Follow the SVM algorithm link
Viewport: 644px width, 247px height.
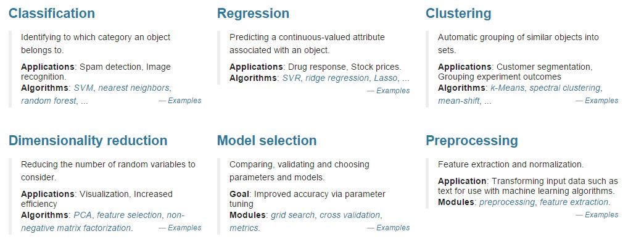tap(84, 88)
